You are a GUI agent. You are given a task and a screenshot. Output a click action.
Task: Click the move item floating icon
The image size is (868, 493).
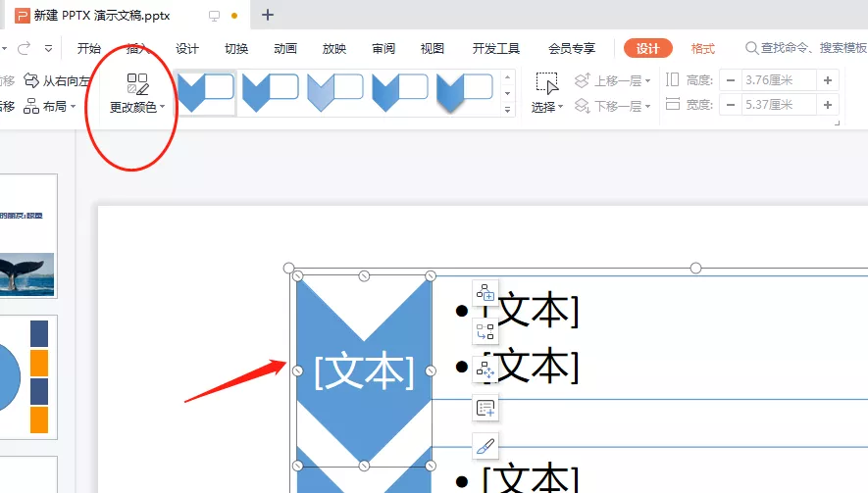(x=485, y=370)
